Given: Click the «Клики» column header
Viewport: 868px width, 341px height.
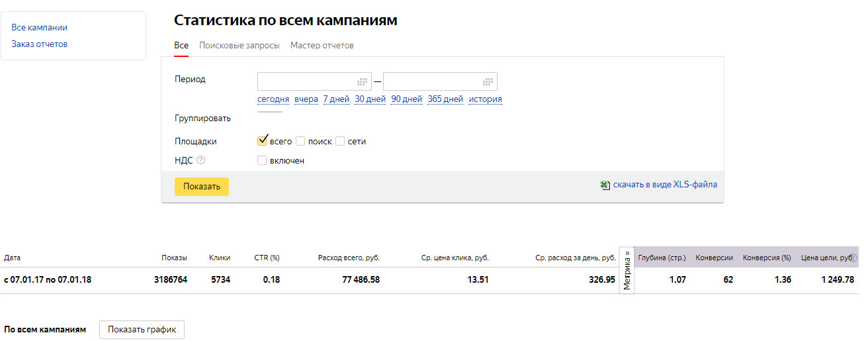Looking at the screenshot, I should pyautogui.click(x=220, y=258).
